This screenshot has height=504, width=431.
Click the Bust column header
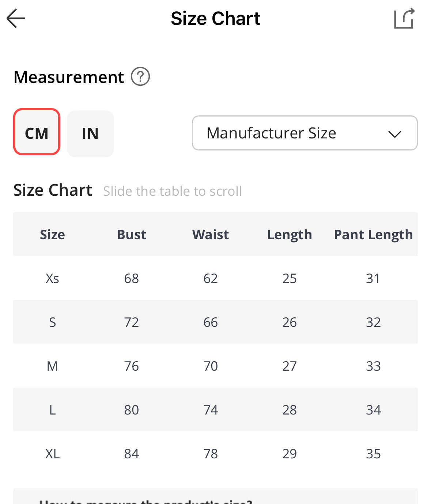[132, 234]
